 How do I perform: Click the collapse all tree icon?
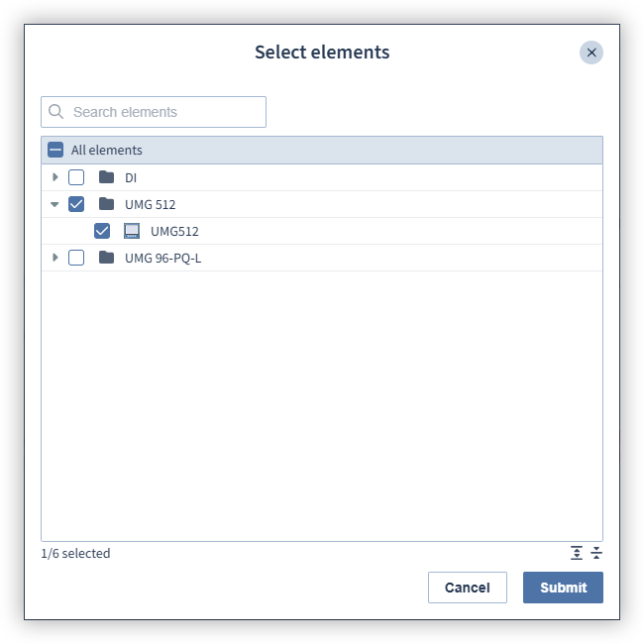595,553
